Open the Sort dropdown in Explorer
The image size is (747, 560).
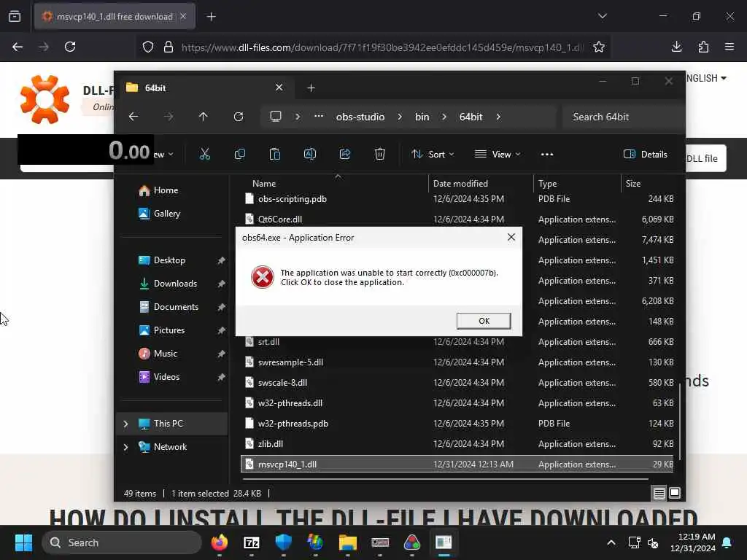click(x=433, y=155)
